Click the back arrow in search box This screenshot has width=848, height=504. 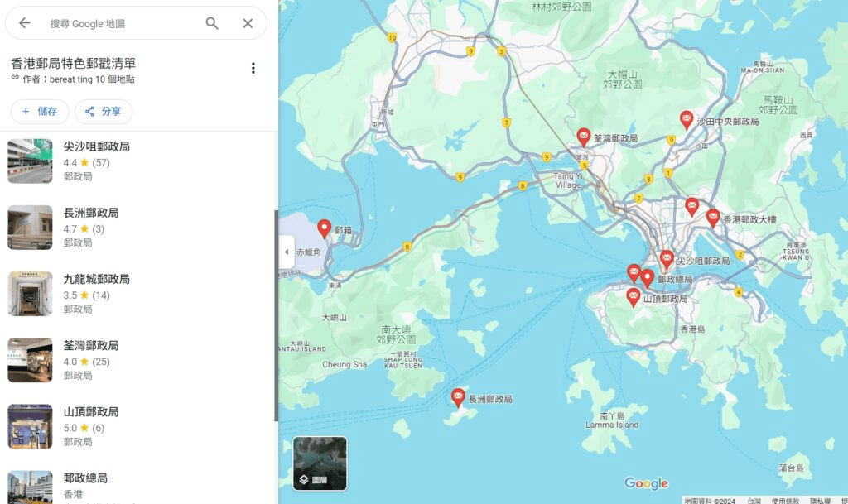(x=24, y=23)
